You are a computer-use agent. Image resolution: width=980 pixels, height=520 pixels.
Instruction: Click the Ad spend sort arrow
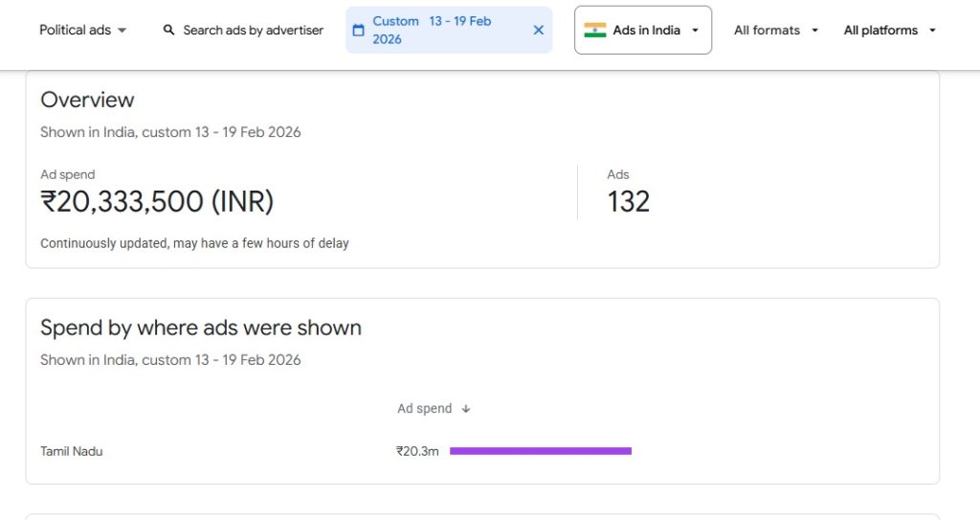(466, 409)
